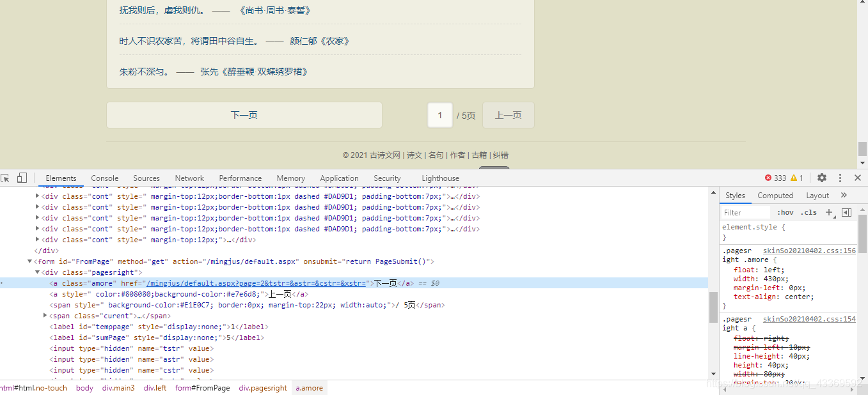Click the yellow warning counter showing 1
868x395 pixels.
pos(797,178)
